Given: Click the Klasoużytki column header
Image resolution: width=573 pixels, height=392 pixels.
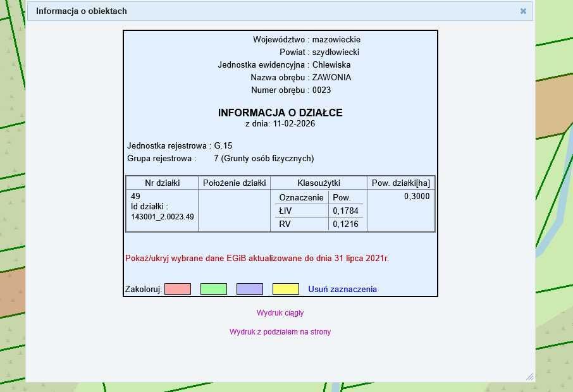Looking at the screenshot, I should 319,183.
